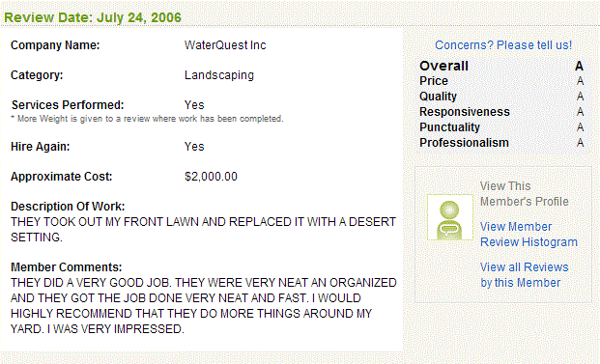Screen dimensions: 600x364
Task: Click the Description Of Work text
Action: [x=203, y=230]
